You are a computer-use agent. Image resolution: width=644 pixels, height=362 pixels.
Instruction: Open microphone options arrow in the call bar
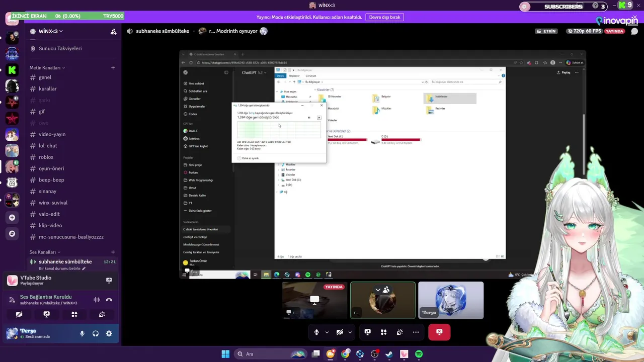point(327,332)
